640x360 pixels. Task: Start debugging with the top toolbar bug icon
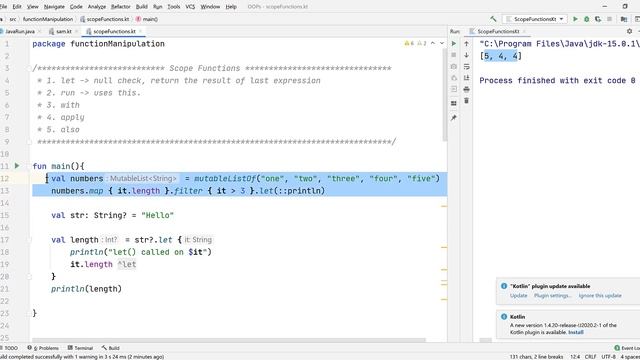587,19
